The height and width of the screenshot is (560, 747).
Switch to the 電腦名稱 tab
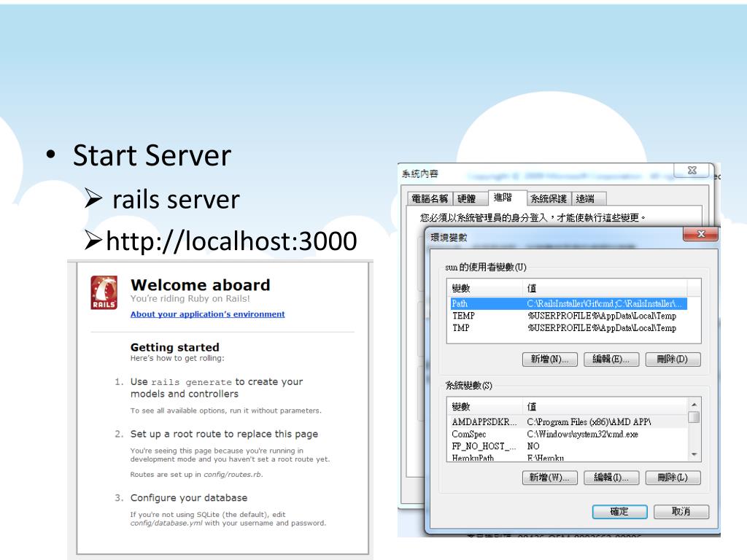(430, 198)
